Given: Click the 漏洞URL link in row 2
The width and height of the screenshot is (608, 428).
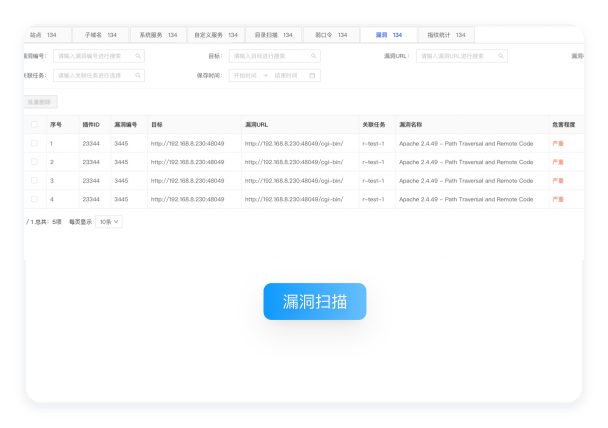Looking at the screenshot, I should click(x=294, y=162).
